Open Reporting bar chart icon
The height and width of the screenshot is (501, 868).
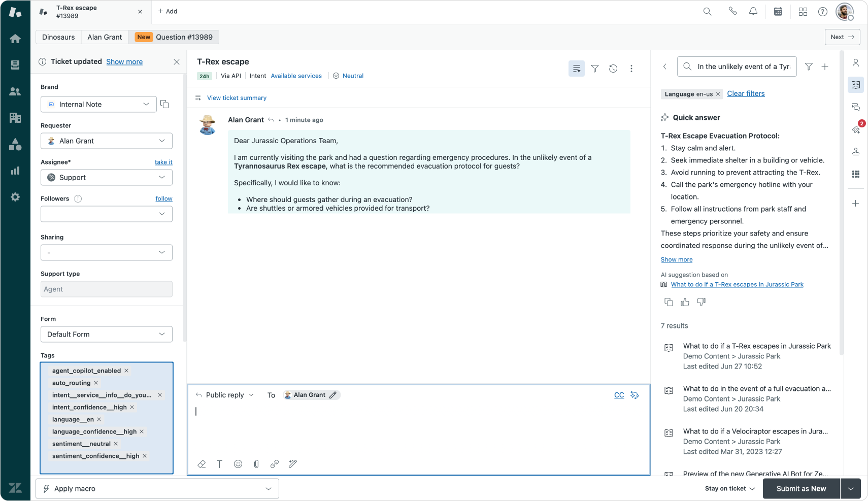[15, 171]
